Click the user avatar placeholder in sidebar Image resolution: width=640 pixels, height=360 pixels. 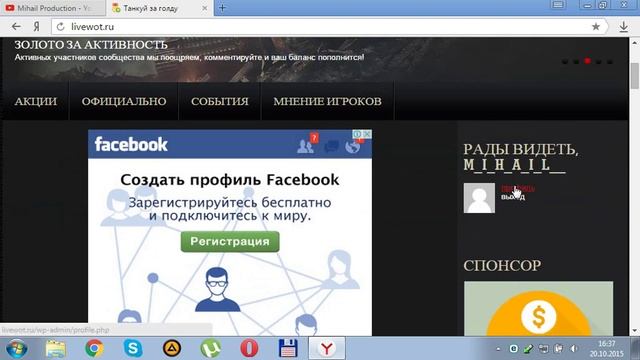tap(479, 198)
